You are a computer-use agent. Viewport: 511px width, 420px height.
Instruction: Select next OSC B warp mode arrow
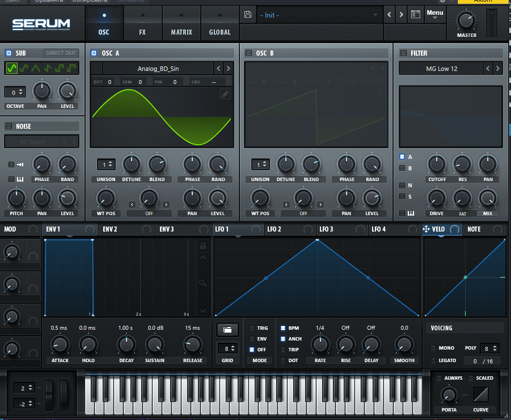(320, 205)
